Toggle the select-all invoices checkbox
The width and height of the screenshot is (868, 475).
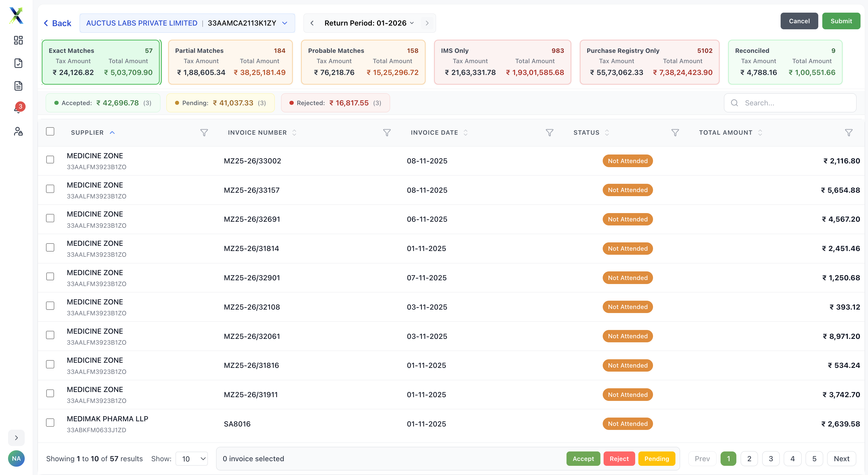(50, 131)
